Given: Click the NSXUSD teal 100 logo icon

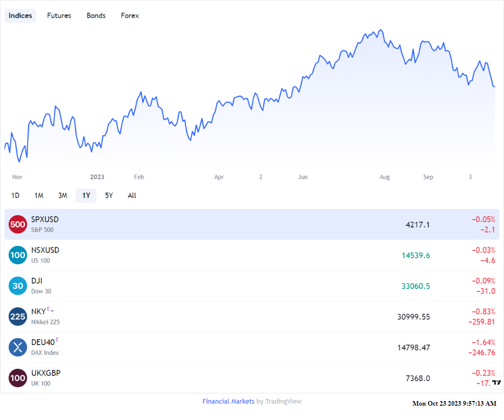Looking at the screenshot, I should coord(18,255).
